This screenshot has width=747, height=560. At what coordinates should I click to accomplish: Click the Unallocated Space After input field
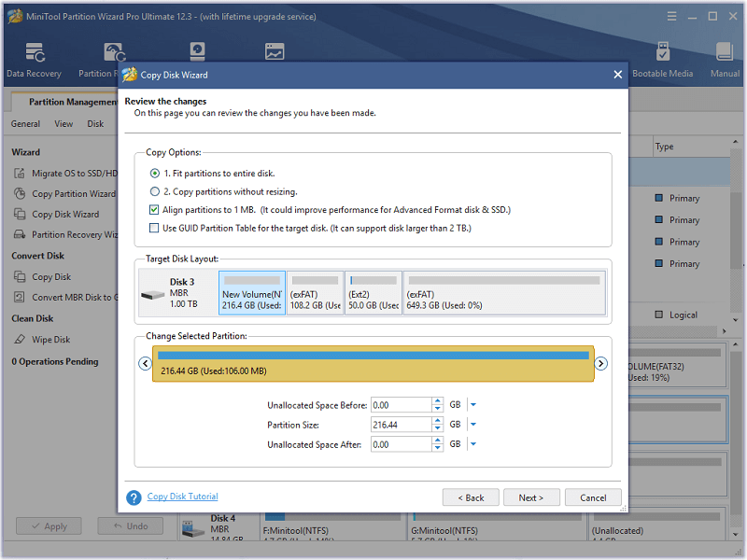tap(402, 444)
